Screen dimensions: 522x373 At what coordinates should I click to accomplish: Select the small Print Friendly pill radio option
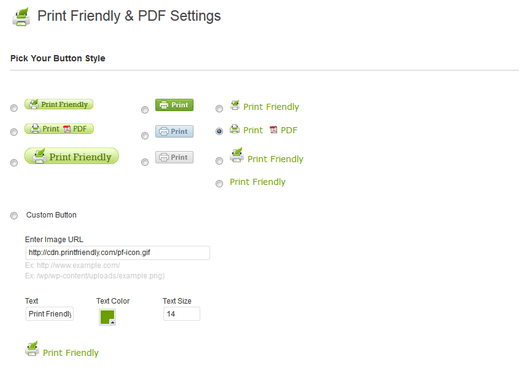pos(14,108)
